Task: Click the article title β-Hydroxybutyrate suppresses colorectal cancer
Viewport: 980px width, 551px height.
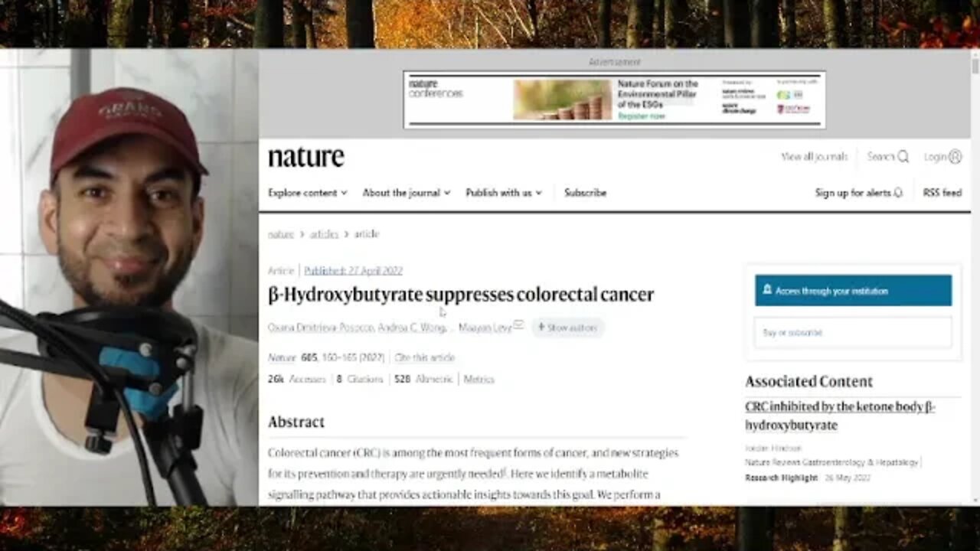Action: coord(461,295)
